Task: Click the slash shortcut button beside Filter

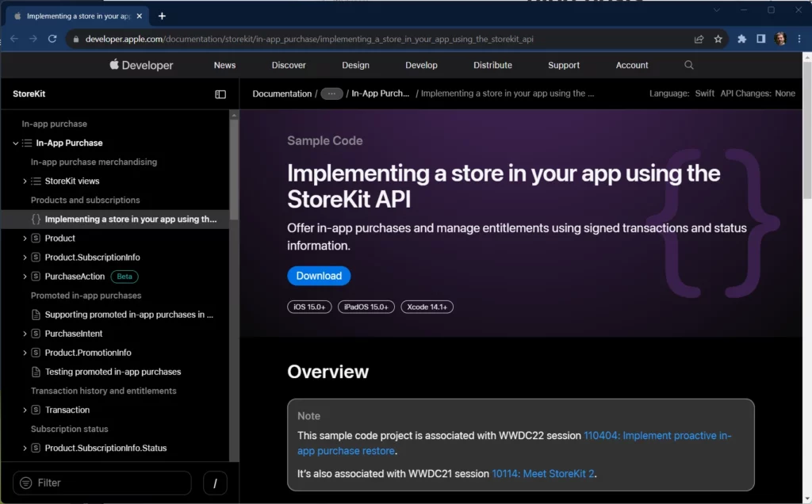Action: pos(215,483)
